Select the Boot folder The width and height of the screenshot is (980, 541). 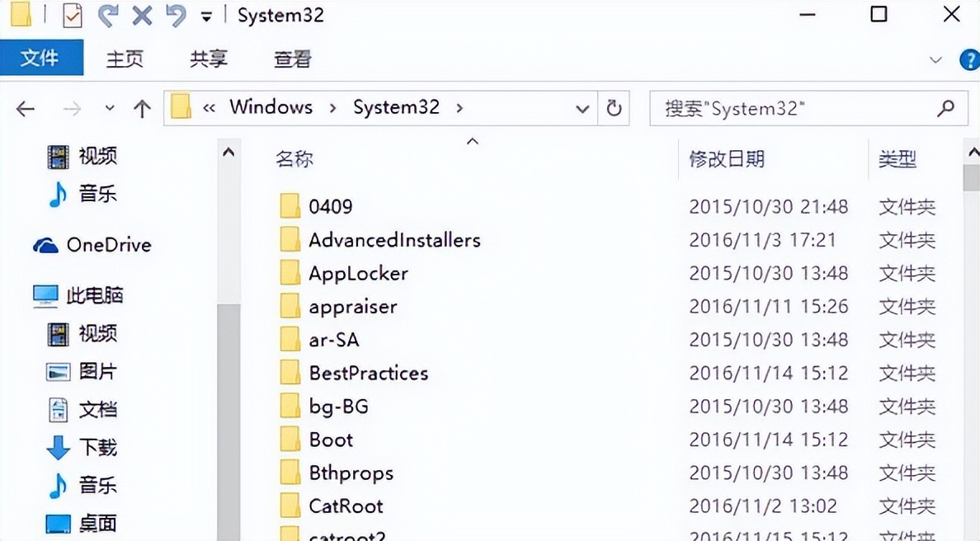pyautogui.click(x=331, y=440)
